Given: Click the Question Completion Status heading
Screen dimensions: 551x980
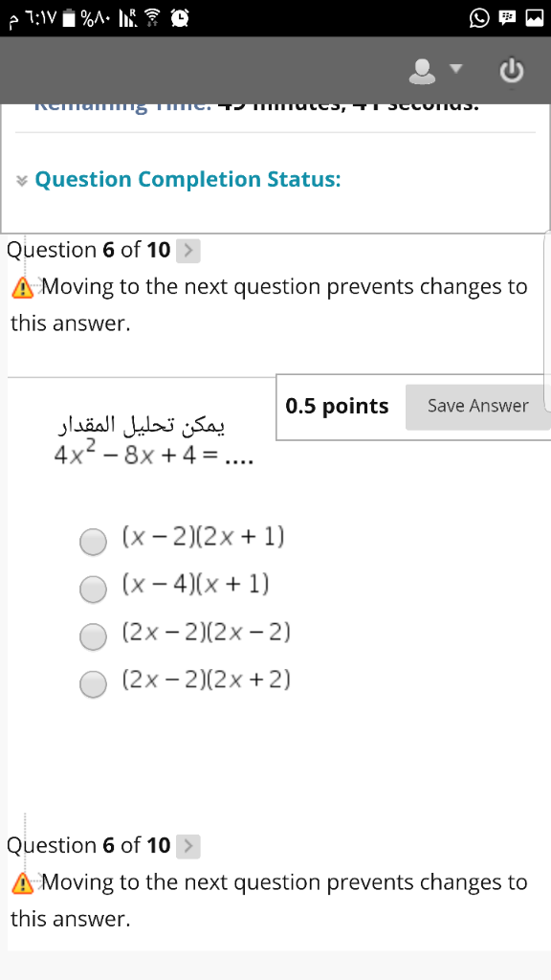Looking at the screenshot, I should [x=188, y=179].
